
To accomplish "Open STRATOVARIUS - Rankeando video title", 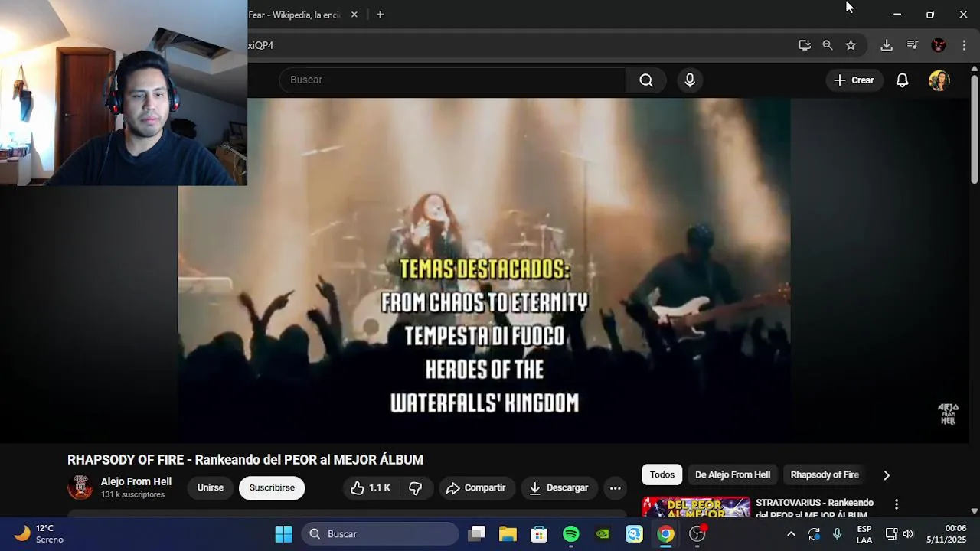I will point(815,508).
